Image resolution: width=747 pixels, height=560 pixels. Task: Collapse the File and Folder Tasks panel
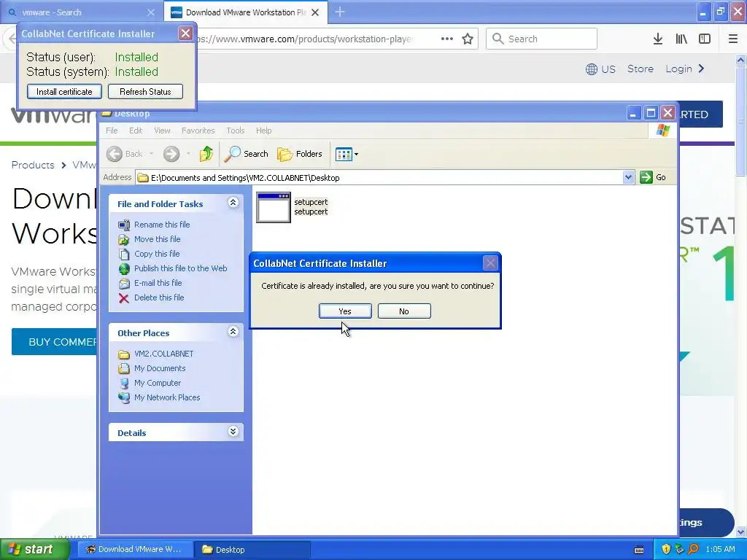pos(233,203)
